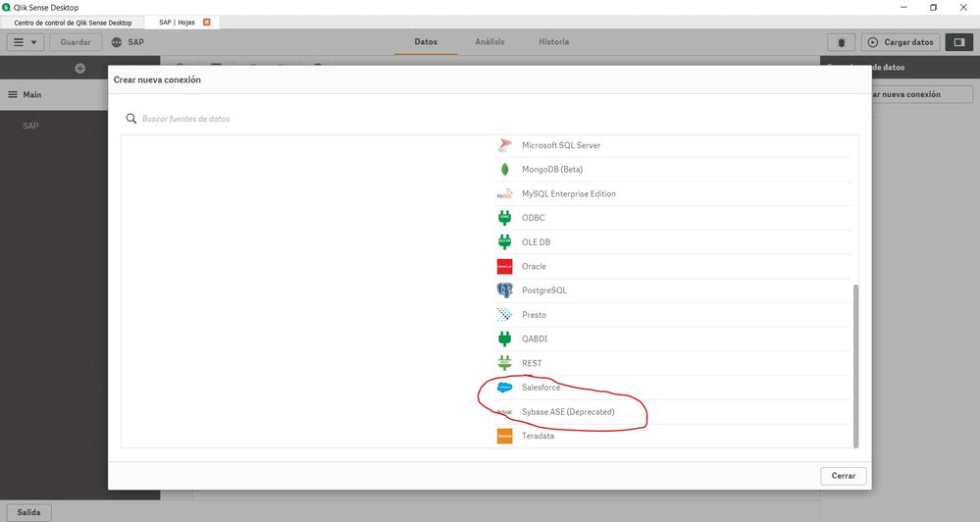The image size is (980, 522).
Task: Switch to the Análisis tab
Action: (490, 42)
